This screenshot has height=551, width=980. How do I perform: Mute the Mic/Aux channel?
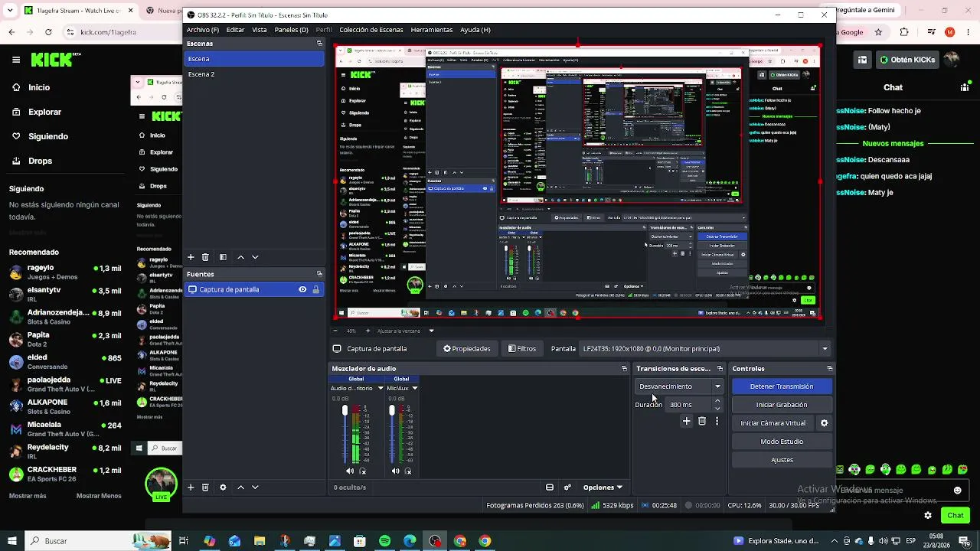click(395, 471)
